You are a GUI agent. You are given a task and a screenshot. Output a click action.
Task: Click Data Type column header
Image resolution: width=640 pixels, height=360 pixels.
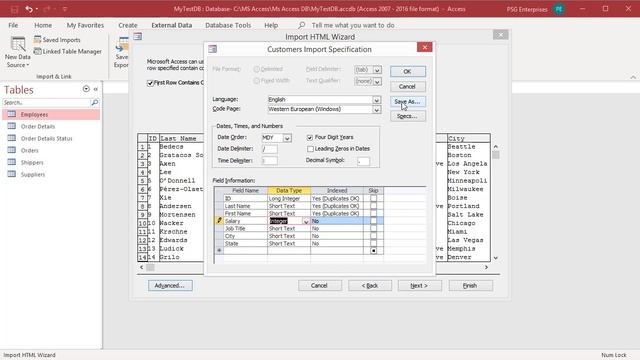[289, 191]
